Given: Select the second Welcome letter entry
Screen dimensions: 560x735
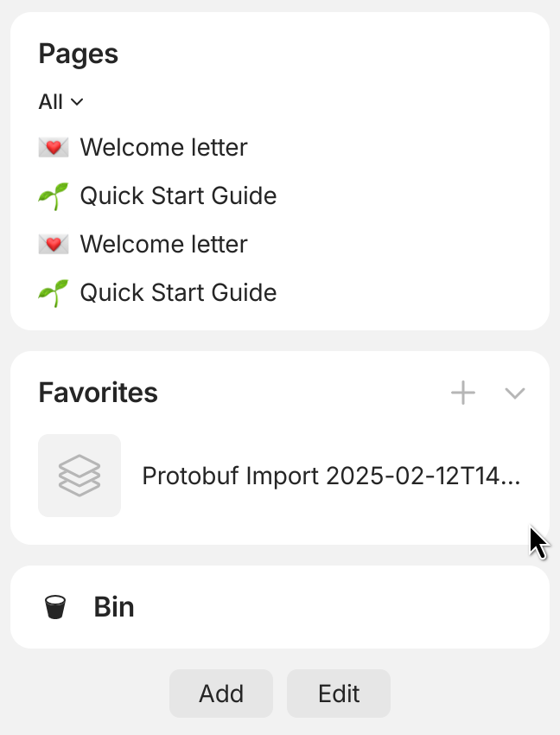Looking at the screenshot, I should point(163,245).
